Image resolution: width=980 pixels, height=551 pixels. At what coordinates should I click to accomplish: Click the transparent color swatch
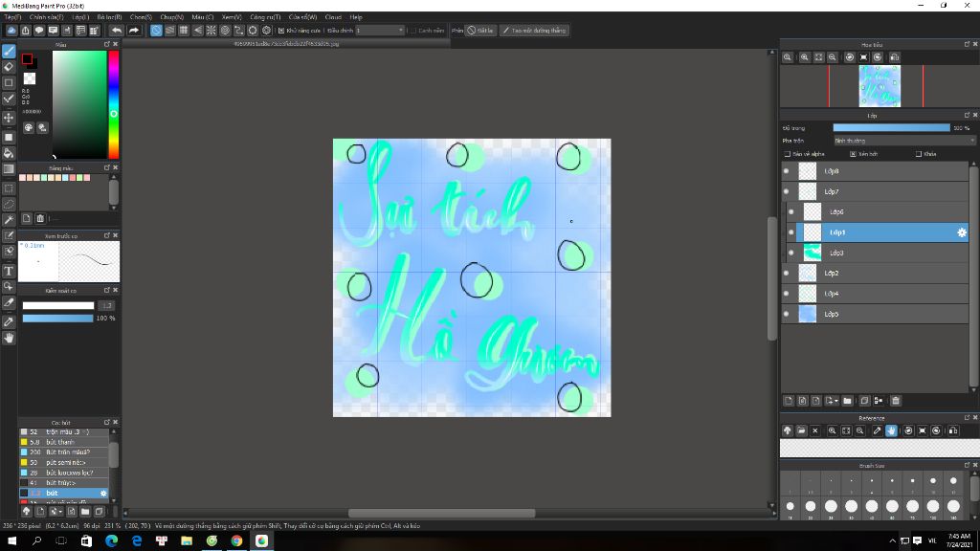coord(30,78)
